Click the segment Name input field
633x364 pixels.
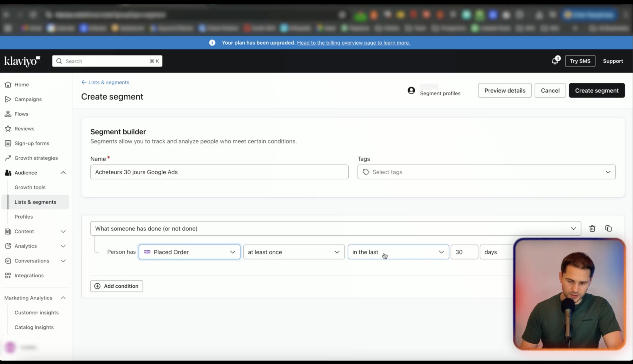click(x=219, y=172)
